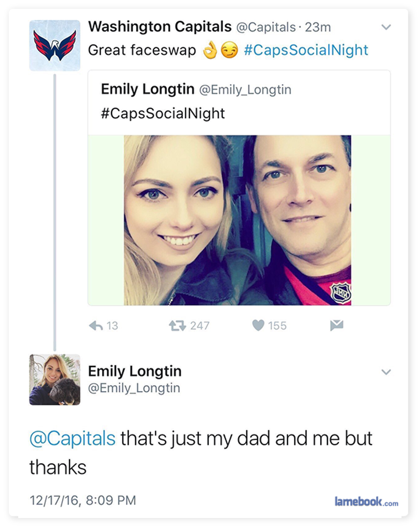This screenshot has height=528, width=420.
Task: Click the lamebook.com watermark logo
Action: pos(366,502)
